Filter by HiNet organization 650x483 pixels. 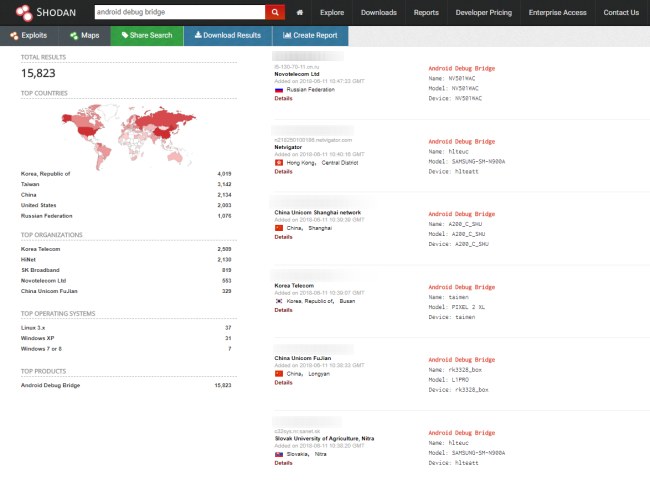pyautogui.click(x=28, y=260)
